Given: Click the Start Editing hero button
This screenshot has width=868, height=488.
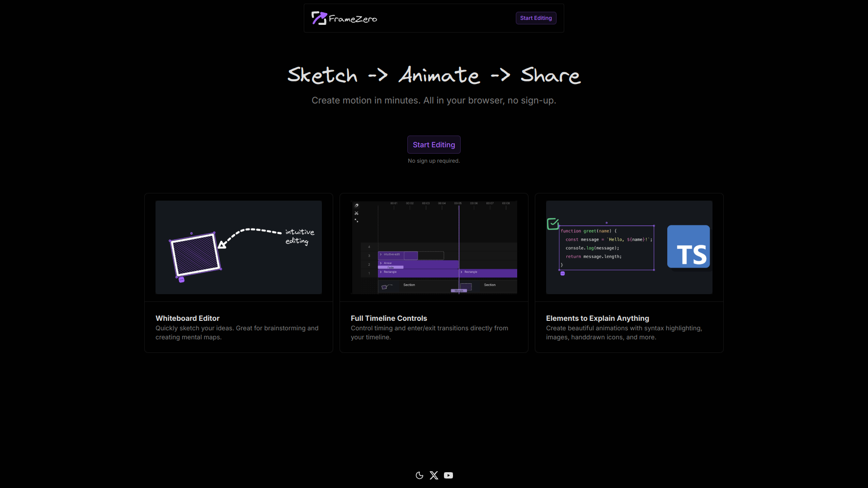Looking at the screenshot, I should click(x=434, y=145).
